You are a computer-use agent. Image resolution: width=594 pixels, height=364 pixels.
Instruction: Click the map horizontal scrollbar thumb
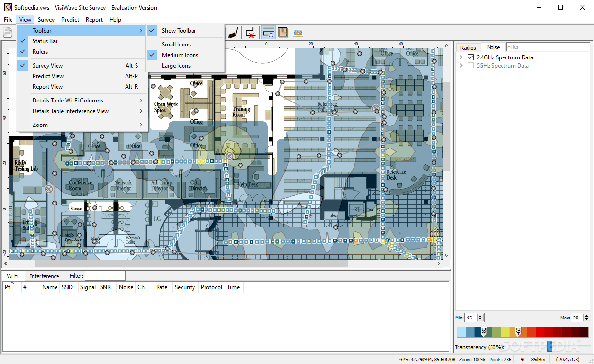point(192,263)
